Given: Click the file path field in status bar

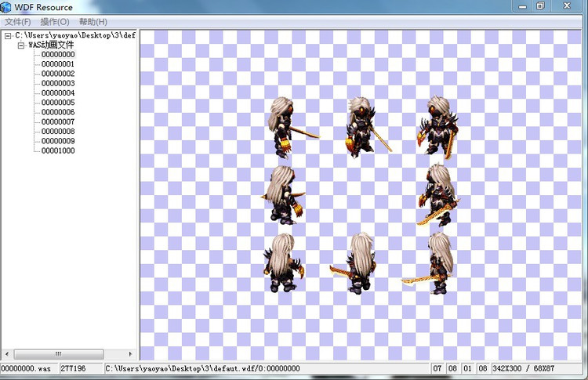Looking at the screenshot, I should point(267,368).
